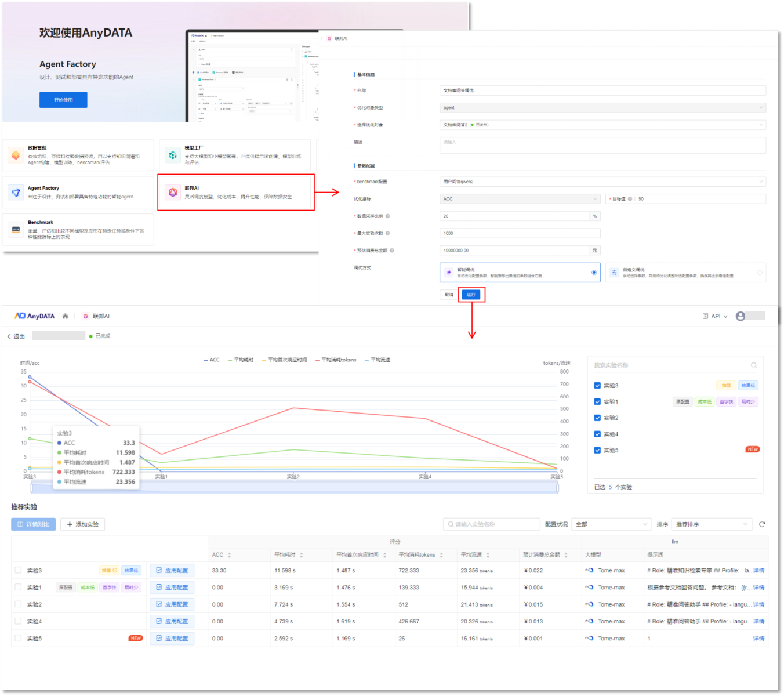
Task: Open 优化对象类型 dropdown showing agent
Action: 602,108
